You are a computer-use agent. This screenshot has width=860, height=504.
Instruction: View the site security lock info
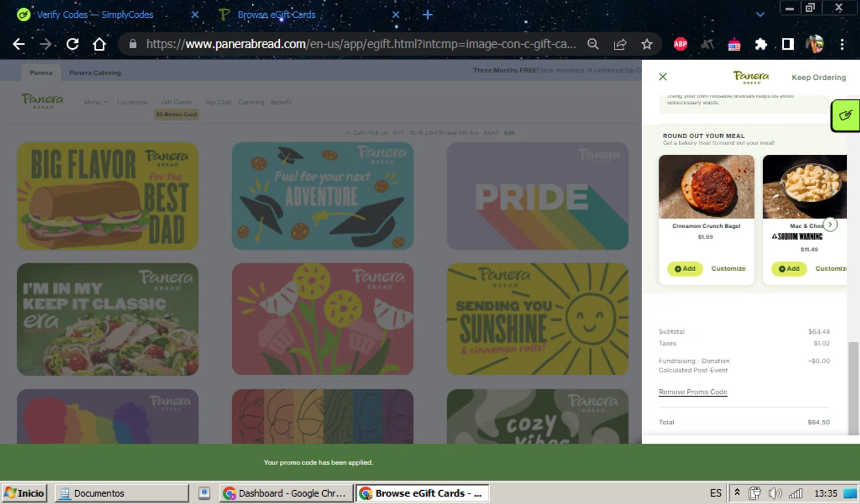132,44
